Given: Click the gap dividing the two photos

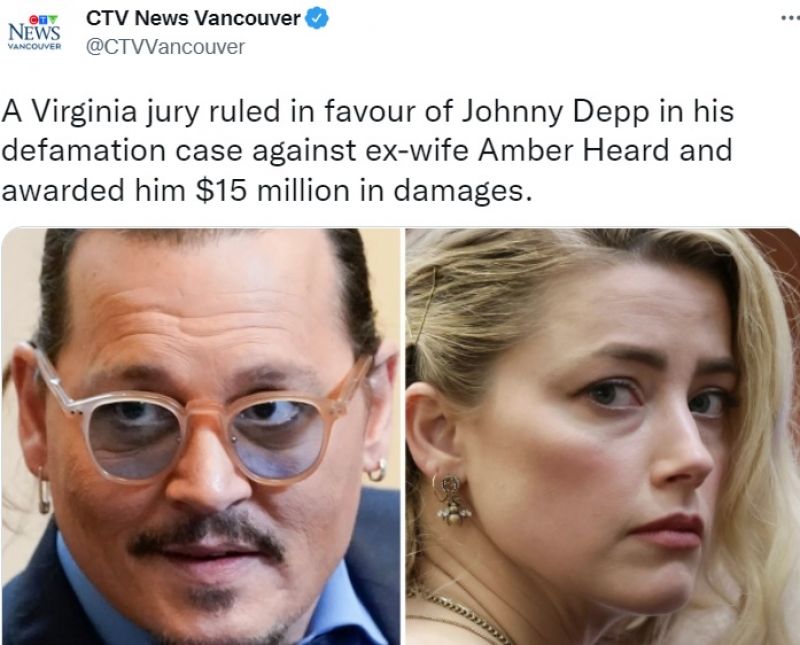Looking at the screenshot, I should pyautogui.click(x=403, y=436).
